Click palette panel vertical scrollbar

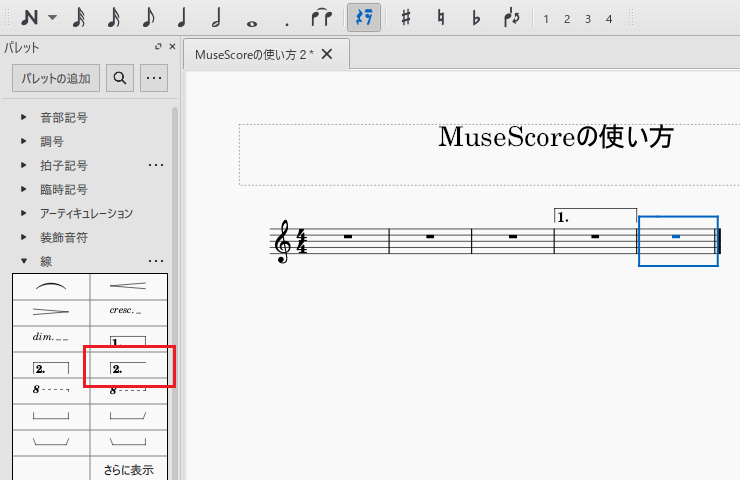175,293
